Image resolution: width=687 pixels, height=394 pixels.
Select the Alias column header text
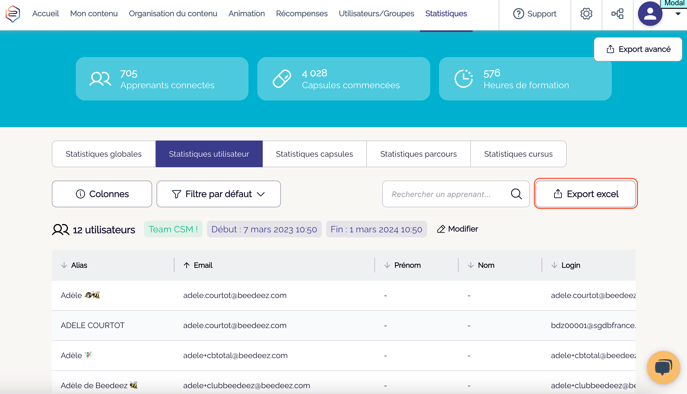tap(79, 265)
